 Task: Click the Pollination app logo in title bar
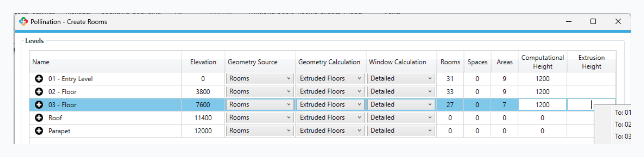tap(23, 22)
